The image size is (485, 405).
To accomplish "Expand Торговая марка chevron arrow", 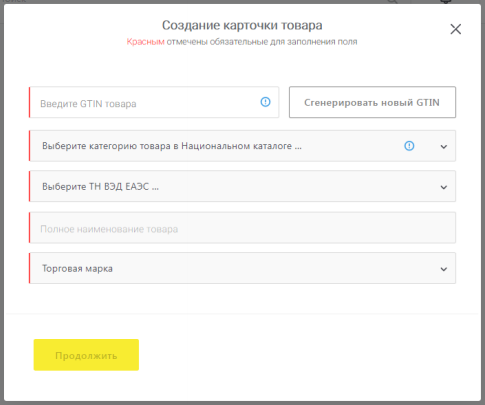I will click(x=444, y=269).
